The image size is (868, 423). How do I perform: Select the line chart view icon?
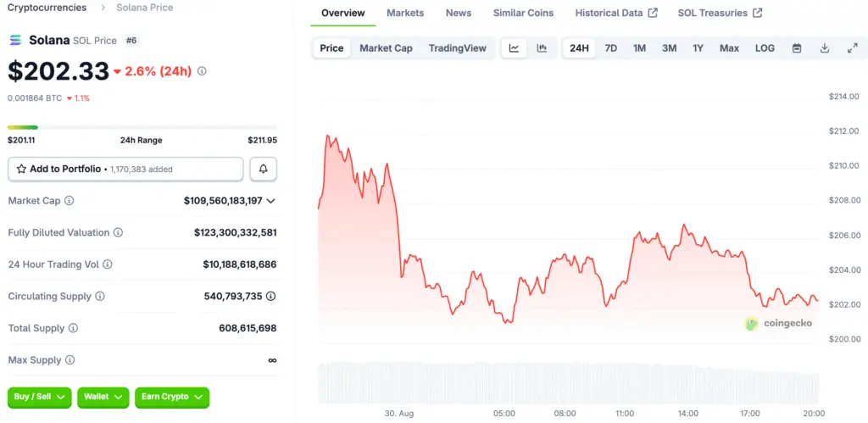click(514, 48)
